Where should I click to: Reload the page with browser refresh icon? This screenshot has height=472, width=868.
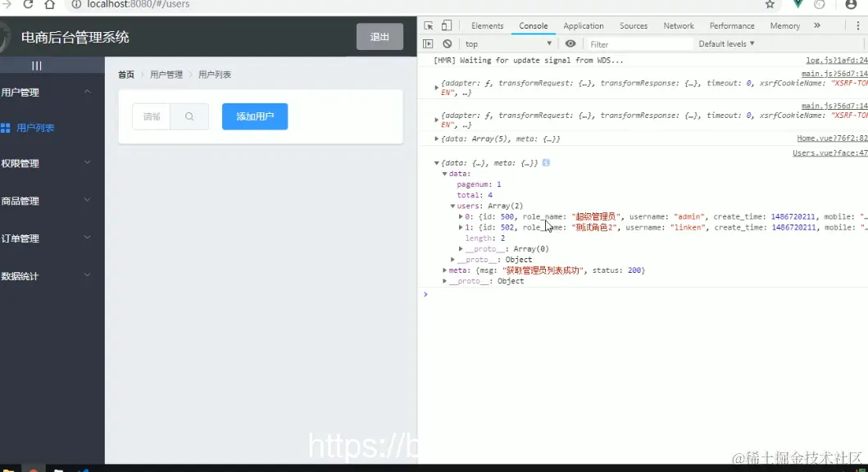pyautogui.click(x=28, y=4)
